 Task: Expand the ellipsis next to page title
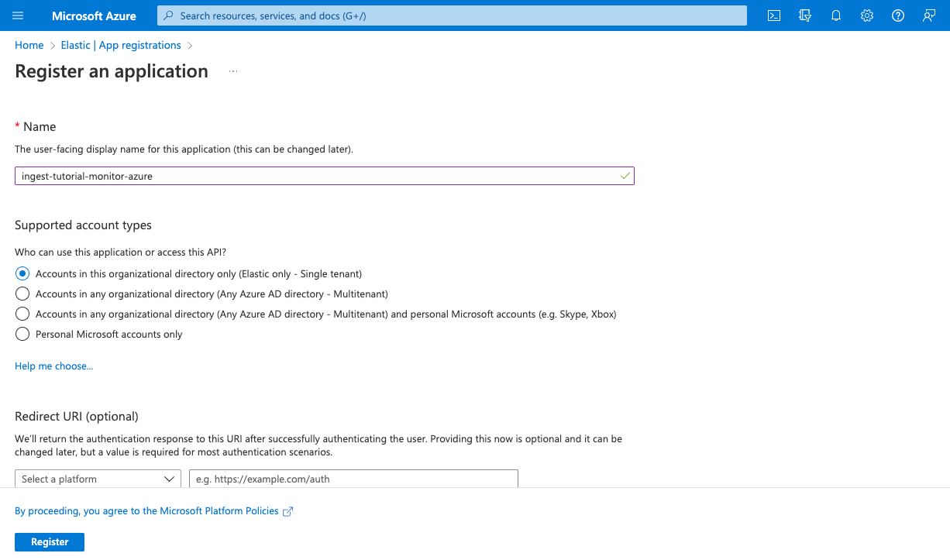click(x=232, y=70)
